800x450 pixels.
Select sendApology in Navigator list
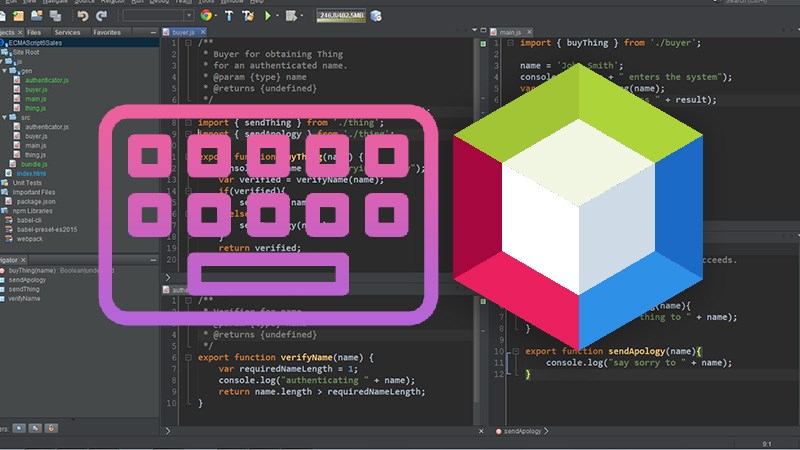click(x=27, y=280)
